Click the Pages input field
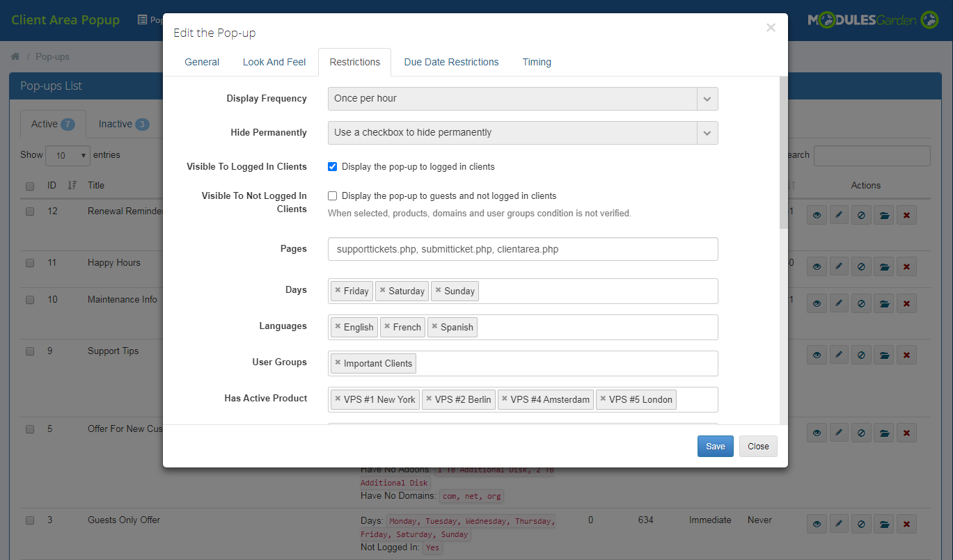 click(522, 249)
